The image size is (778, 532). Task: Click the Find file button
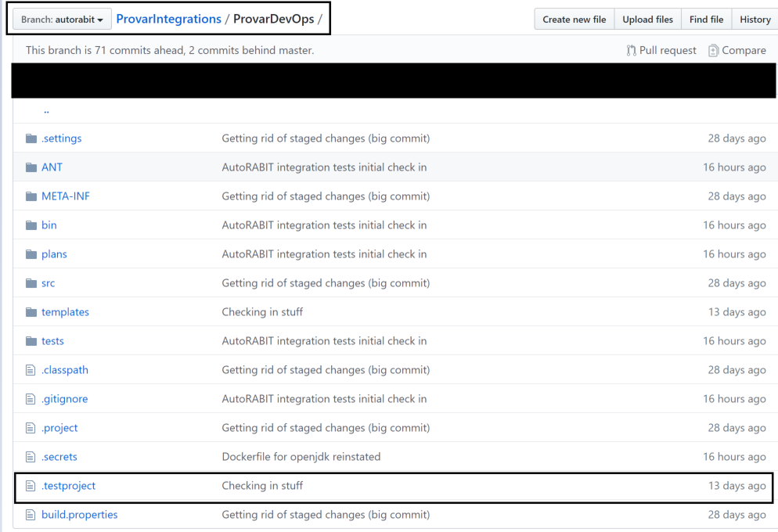pyautogui.click(x=706, y=20)
